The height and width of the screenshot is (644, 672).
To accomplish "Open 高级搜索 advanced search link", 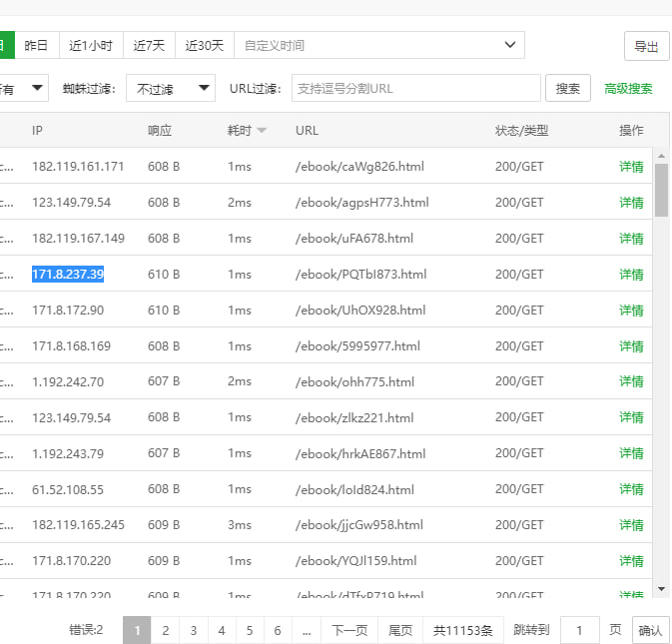I will 628,88.
